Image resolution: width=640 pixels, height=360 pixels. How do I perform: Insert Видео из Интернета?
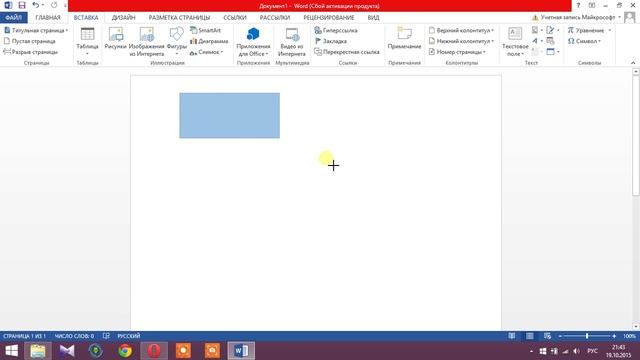point(292,42)
